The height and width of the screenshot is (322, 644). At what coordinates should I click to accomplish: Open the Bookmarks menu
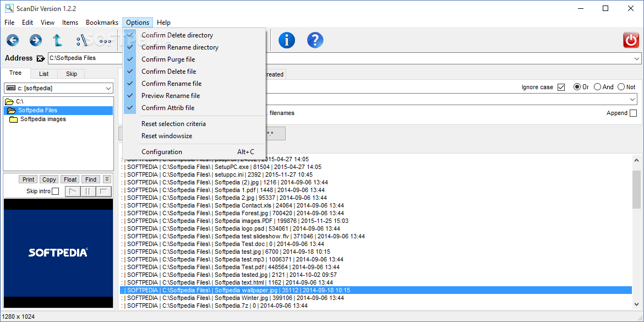[x=102, y=23]
